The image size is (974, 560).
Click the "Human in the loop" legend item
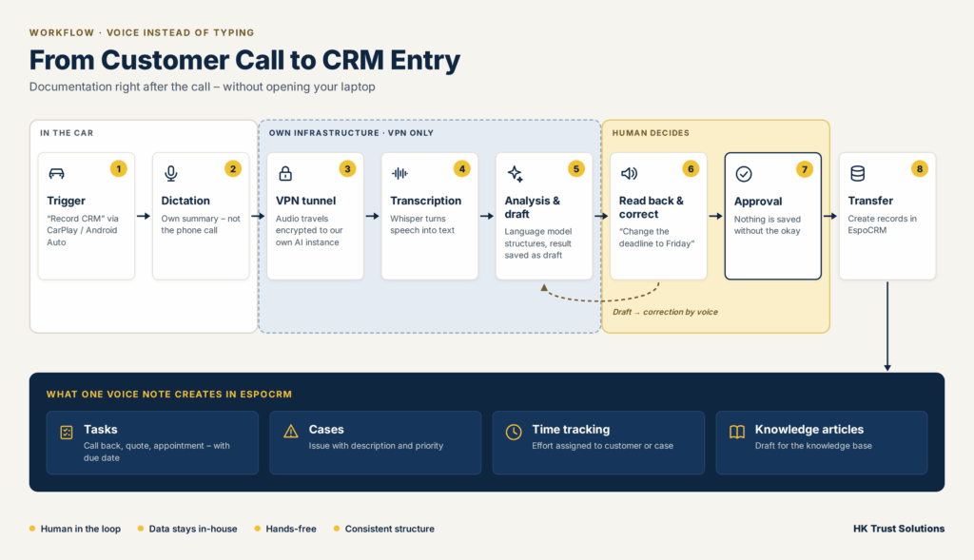75,529
